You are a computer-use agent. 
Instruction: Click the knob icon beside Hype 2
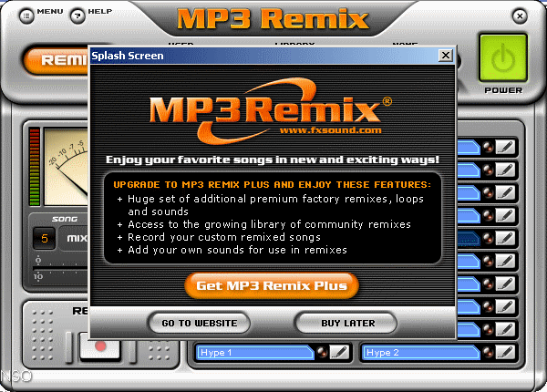click(488, 352)
